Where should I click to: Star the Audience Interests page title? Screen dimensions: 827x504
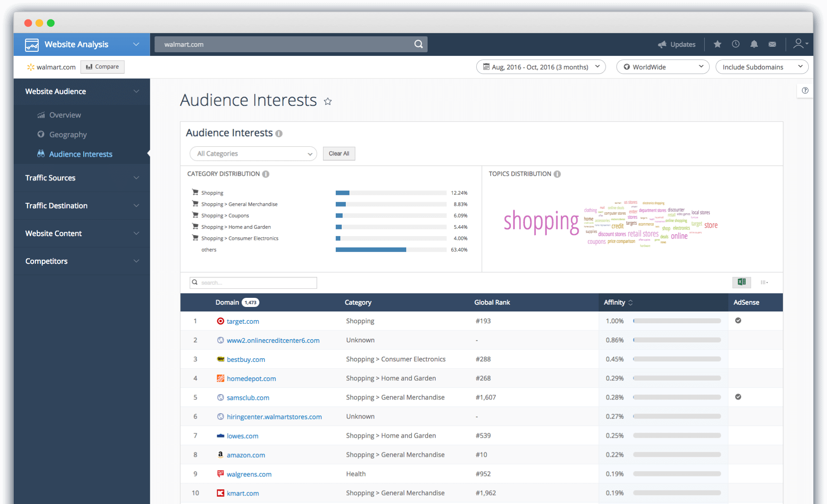(x=328, y=101)
